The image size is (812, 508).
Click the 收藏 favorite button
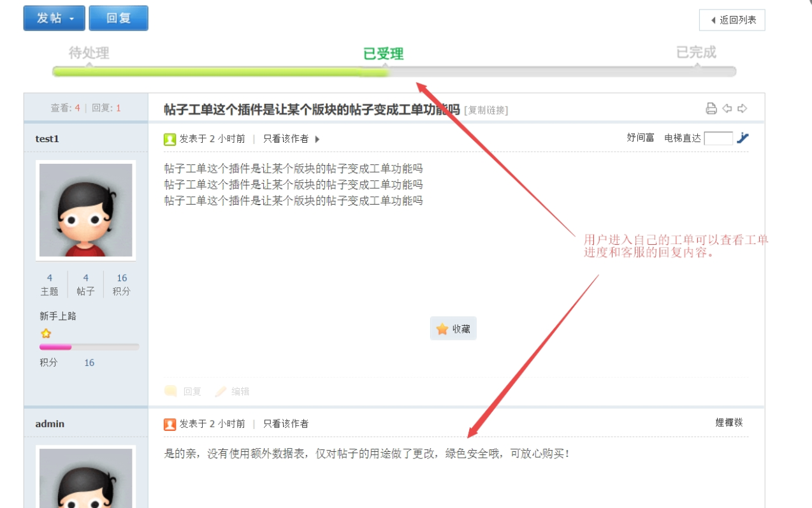point(453,329)
